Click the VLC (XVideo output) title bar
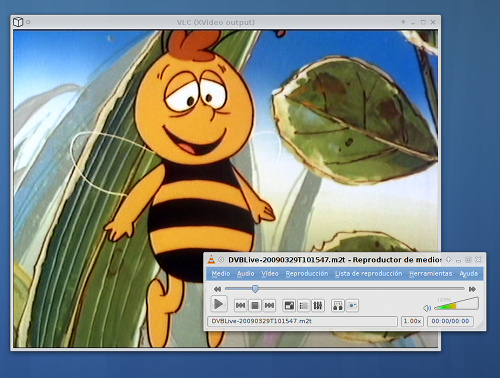The image size is (500, 378). click(216, 22)
